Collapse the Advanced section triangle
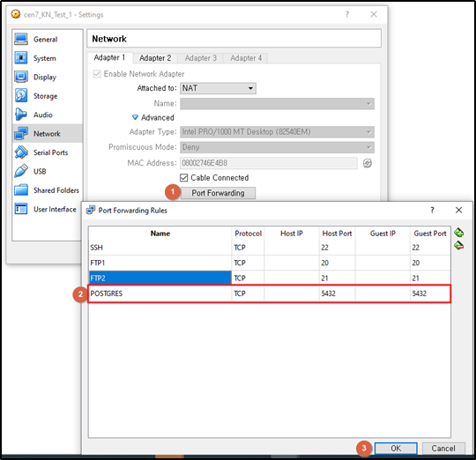The image size is (476, 460). click(135, 117)
